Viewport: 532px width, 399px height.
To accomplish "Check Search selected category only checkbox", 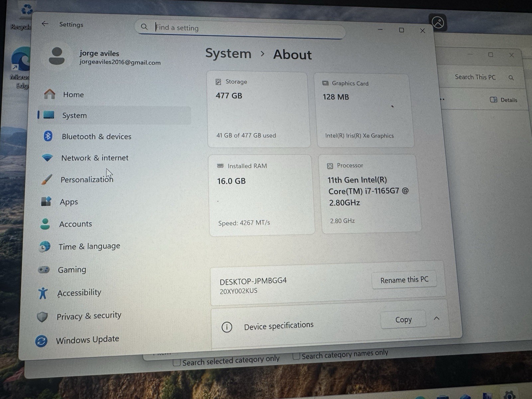I will (177, 362).
